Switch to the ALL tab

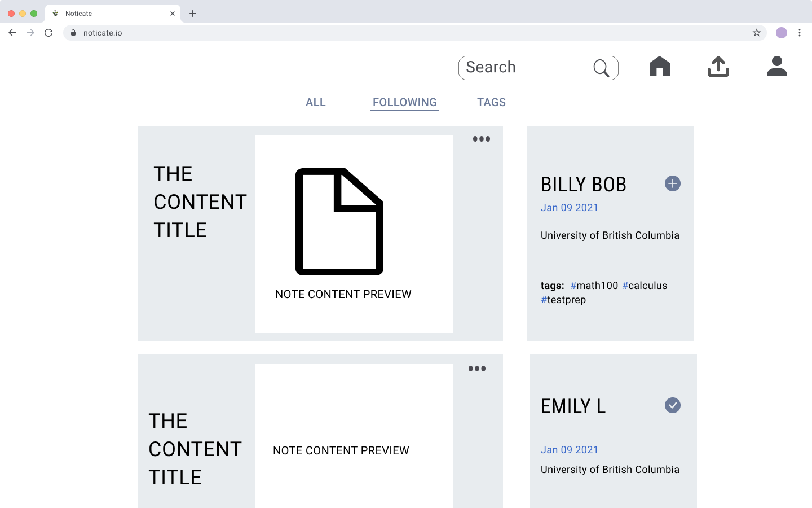(316, 102)
